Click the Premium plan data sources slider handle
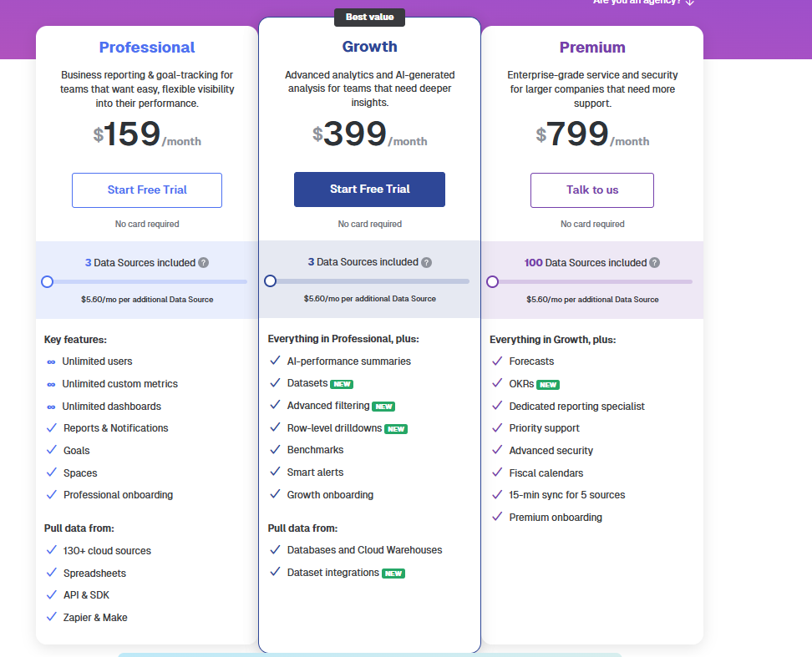This screenshot has height=657, width=812. [x=493, y=282]
